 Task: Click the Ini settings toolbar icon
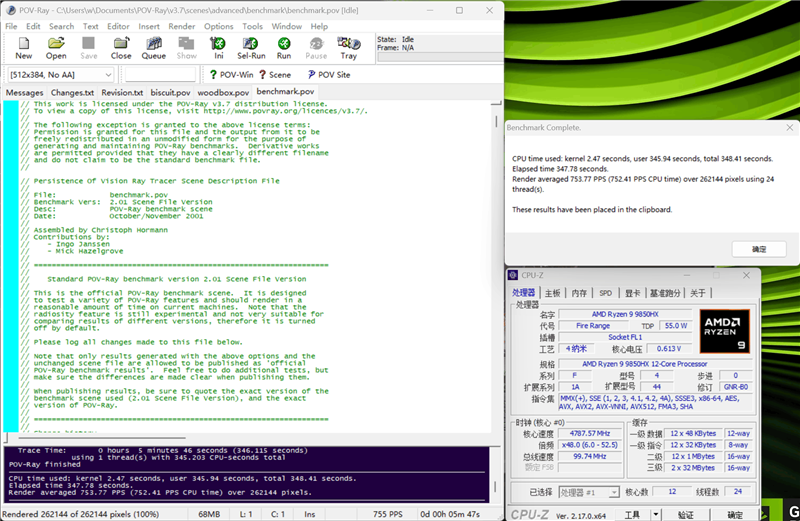[x=218, y=48]
